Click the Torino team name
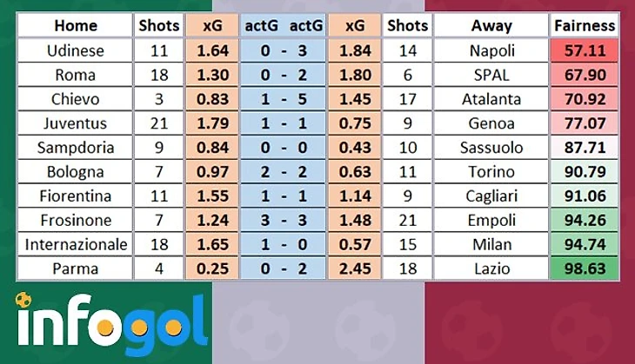This screenshot has height=364, width=635. (491, 172)
